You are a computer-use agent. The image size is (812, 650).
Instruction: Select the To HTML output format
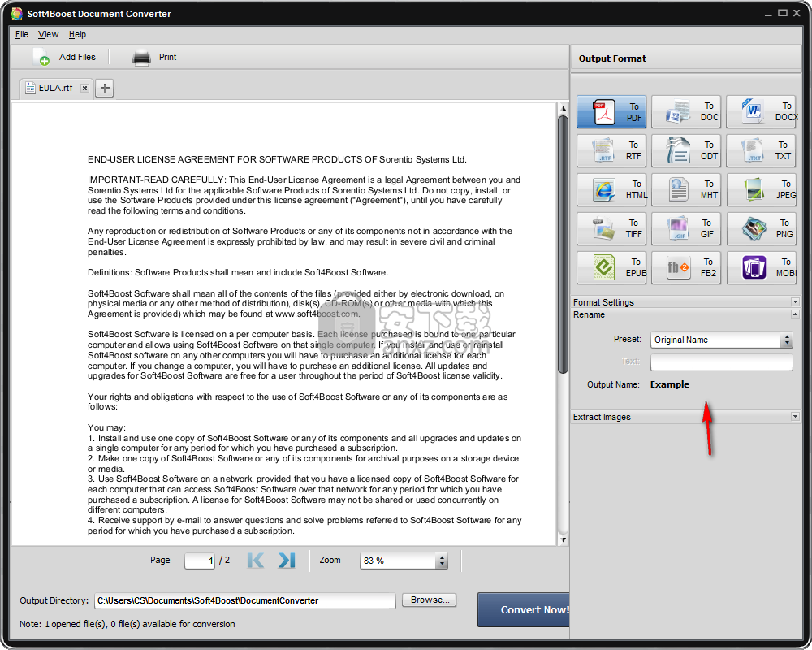[611, 189]
